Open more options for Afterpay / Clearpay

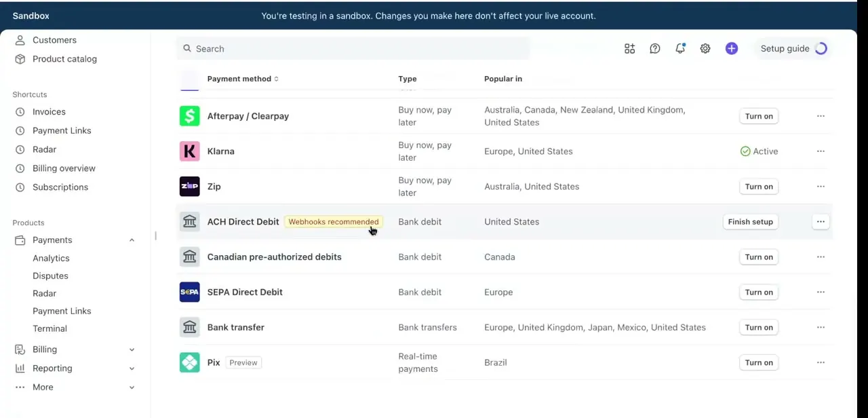pos(821,116)
